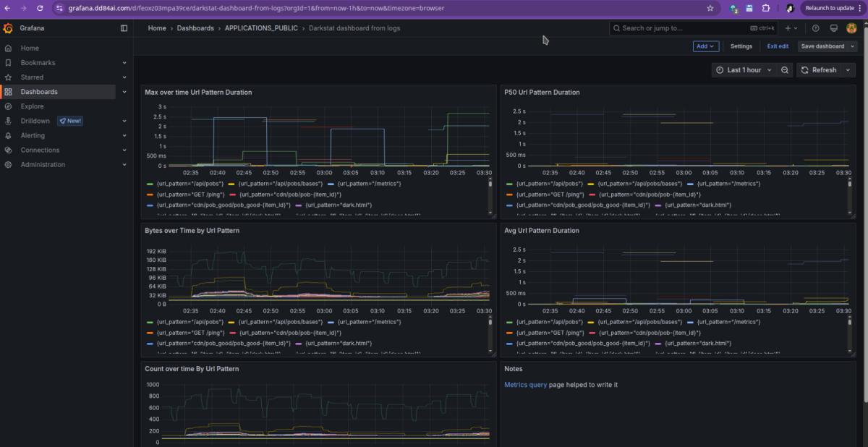
Task: Open the plus New dropdown in the top bar
Action: (x=792, y=28)
